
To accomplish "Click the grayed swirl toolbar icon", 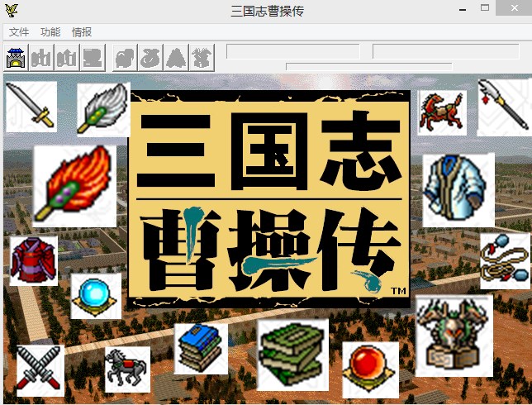I will coord(150,58).
